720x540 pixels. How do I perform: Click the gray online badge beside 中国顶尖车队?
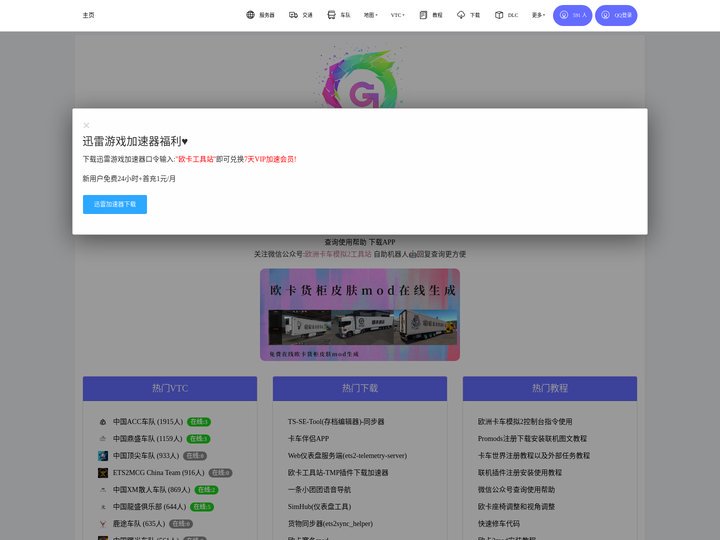tap(195, 456)
